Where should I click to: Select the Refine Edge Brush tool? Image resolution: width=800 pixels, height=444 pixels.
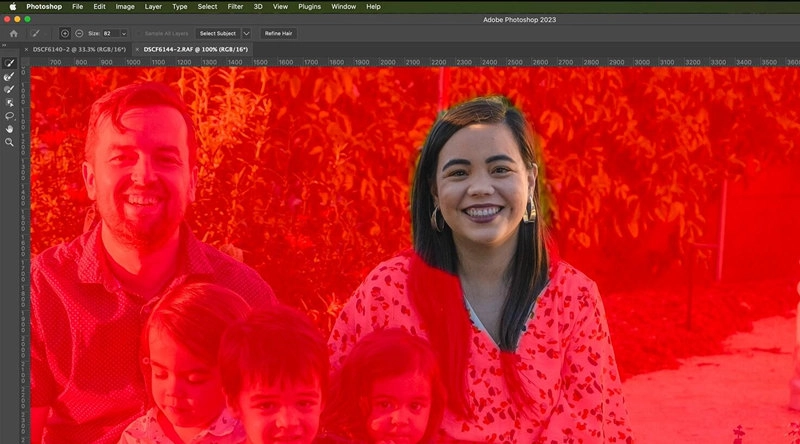(10, 76)
